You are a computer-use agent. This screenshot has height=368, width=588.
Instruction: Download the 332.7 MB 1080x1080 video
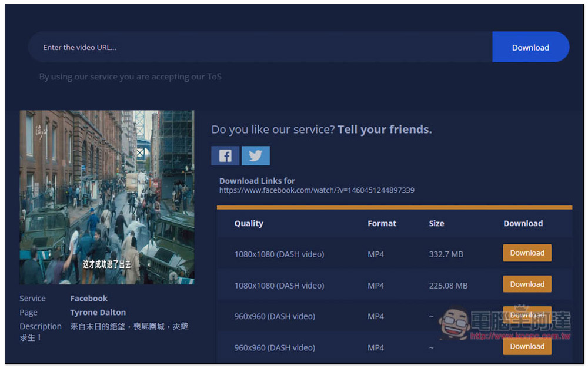(x=527, y=253)
